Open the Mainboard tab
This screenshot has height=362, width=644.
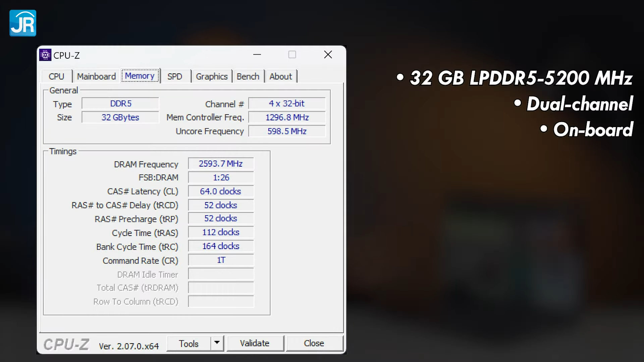point(96,76)
